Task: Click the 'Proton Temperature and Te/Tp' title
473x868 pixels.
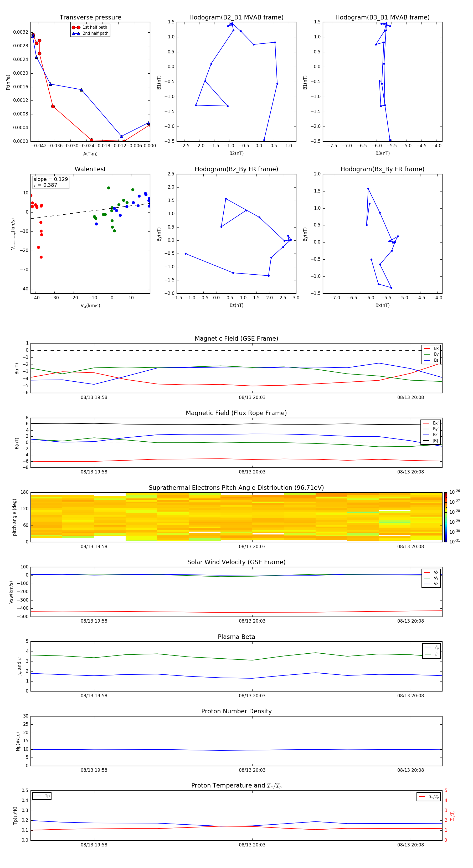Action: click(236, 786)
